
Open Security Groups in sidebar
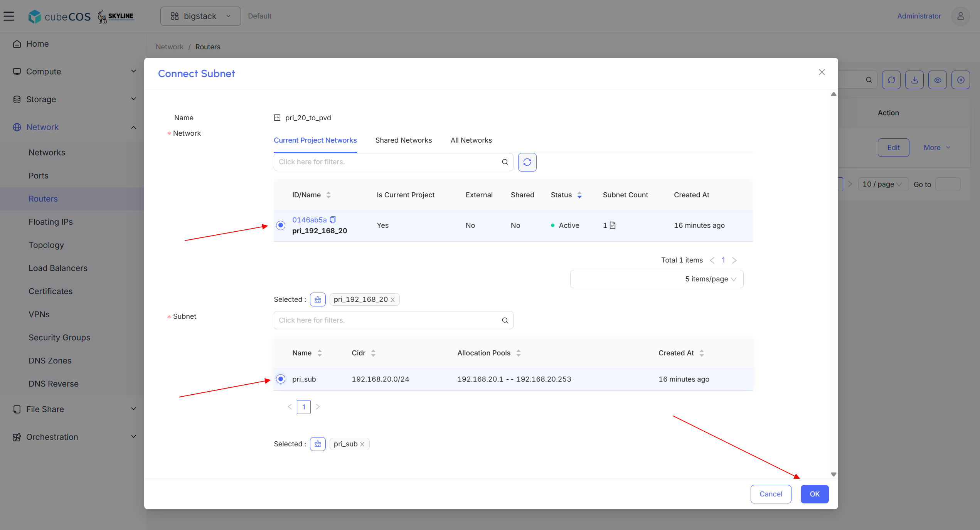59,338
